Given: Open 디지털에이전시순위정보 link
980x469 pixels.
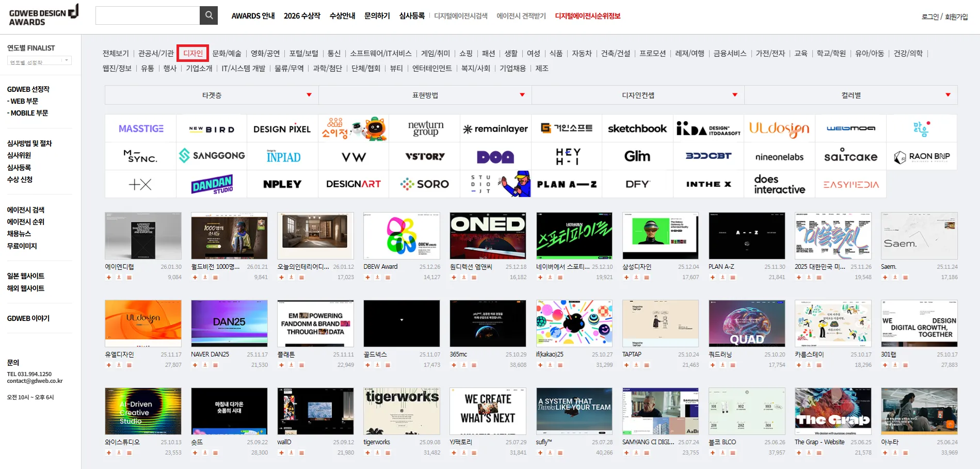Looking at the screenshot, I should pos(588,16).
